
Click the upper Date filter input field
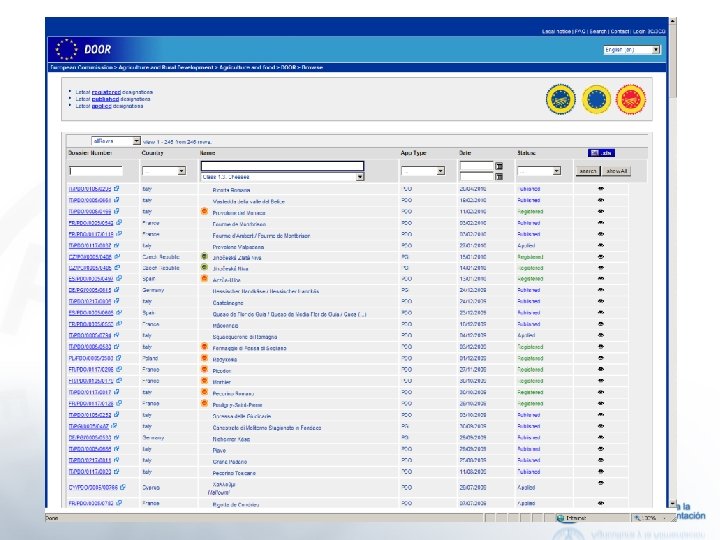coord(476,166)
